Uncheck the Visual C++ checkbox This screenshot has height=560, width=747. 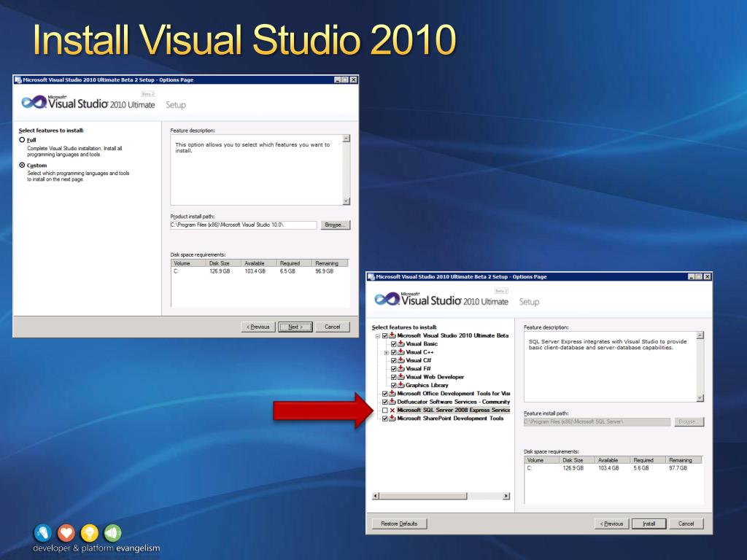(x=393, y=352)
